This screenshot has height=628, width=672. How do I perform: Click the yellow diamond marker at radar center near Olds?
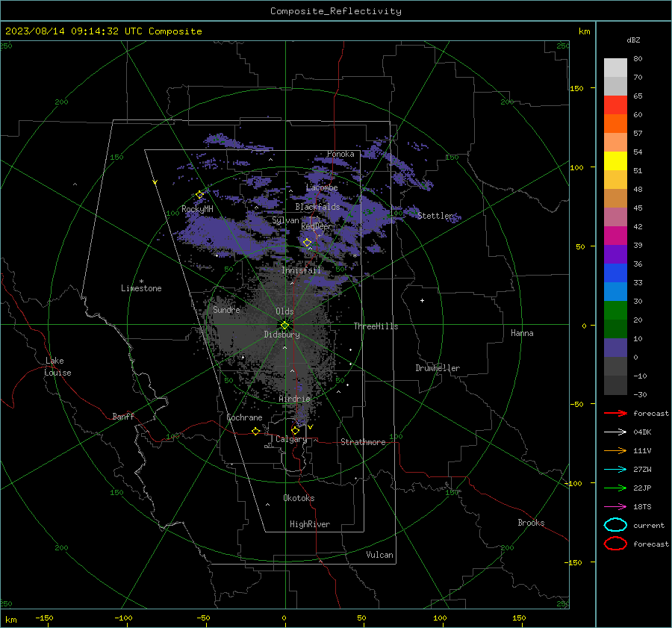point(285,325)
